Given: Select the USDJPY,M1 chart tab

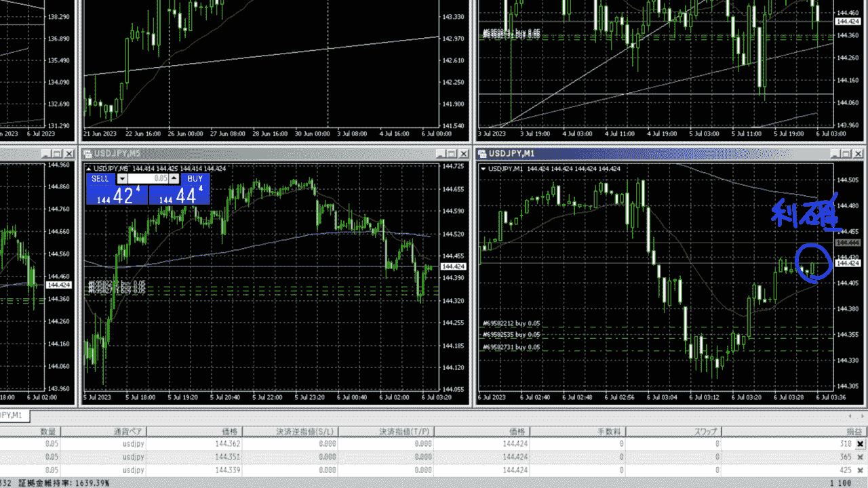Looking at the screenshot, I should coord(14,415).
